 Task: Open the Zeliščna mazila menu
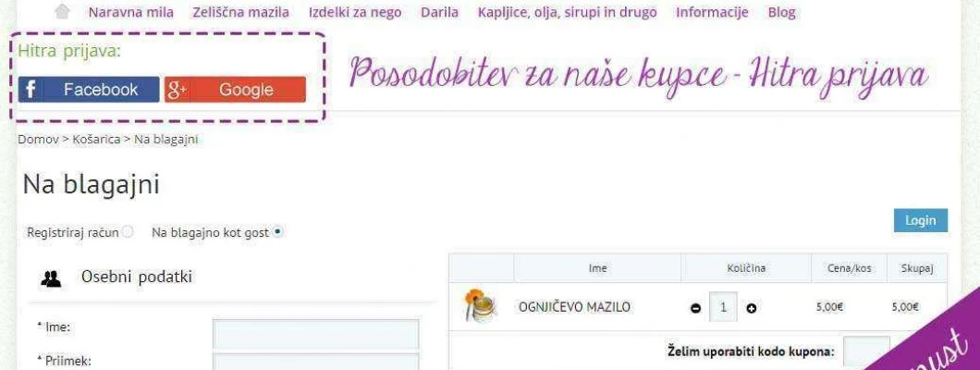tap(241, 12)
